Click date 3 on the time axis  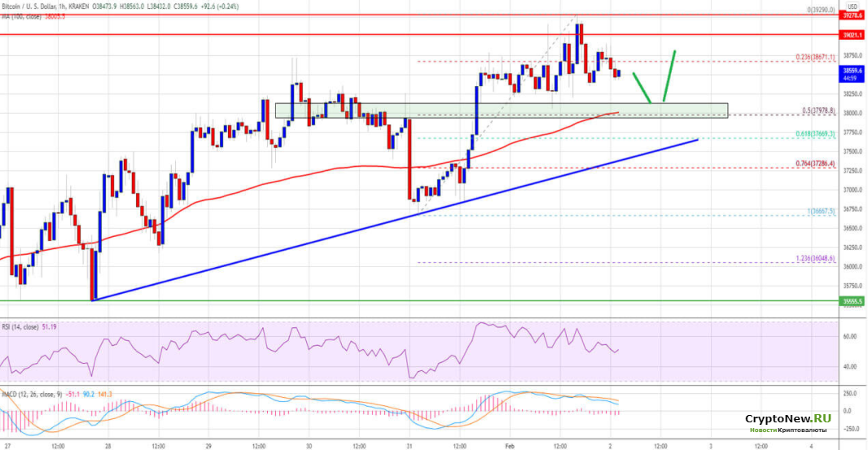pos(711,446)
